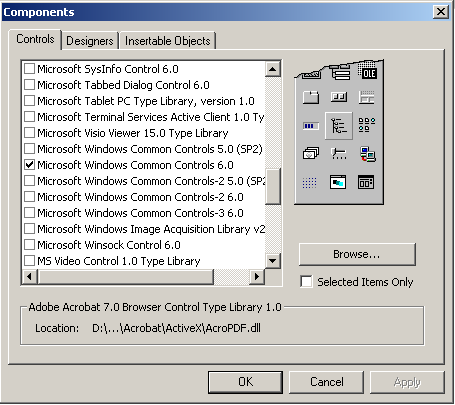
Task: Click the ProgressBar control icon
Action: point(311,126)
